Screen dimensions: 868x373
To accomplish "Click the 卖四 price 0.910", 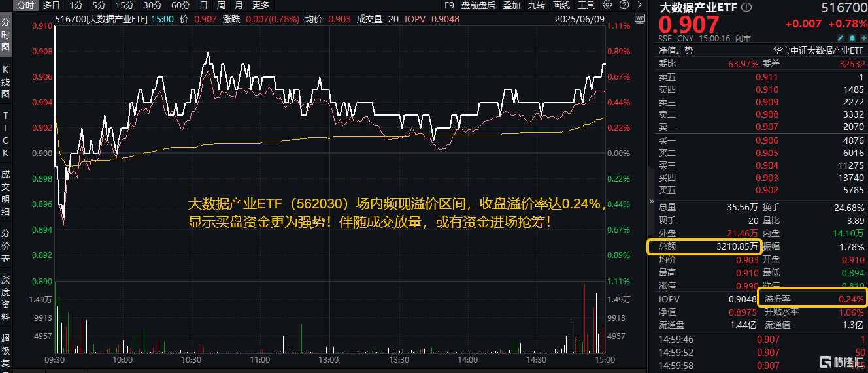I will pos(767,89).
